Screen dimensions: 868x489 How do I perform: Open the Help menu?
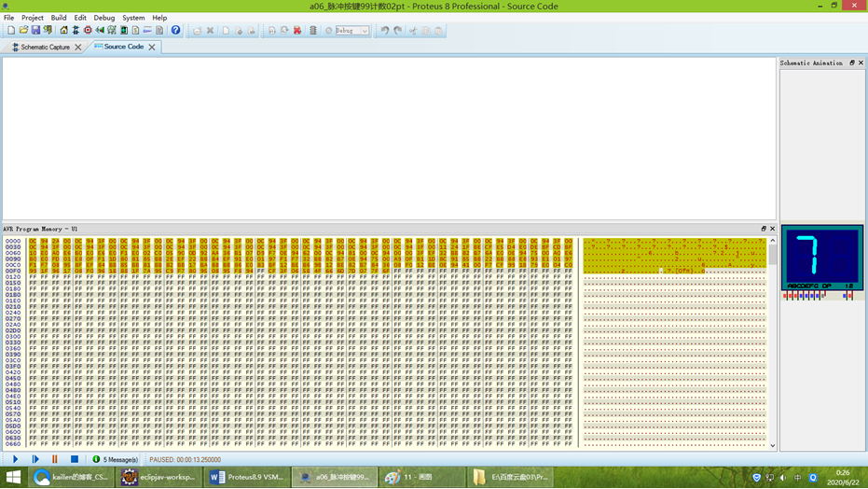click(x=159, y=18)
